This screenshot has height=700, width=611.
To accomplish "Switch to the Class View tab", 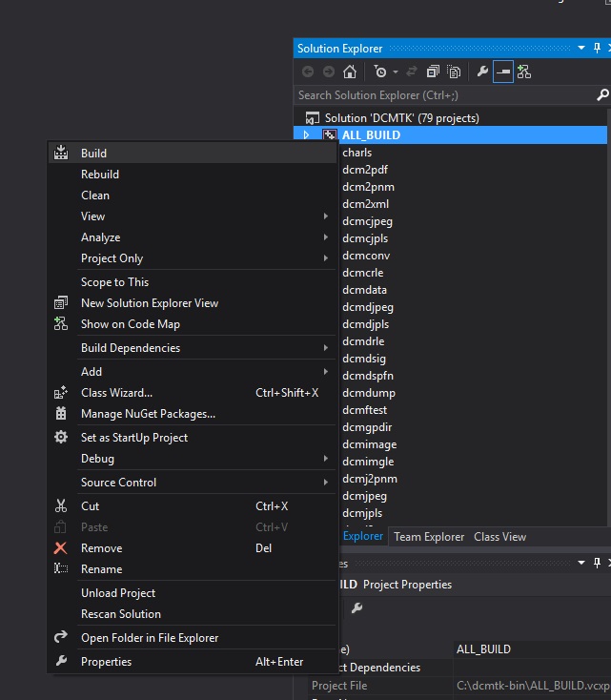I will [499, 537].
